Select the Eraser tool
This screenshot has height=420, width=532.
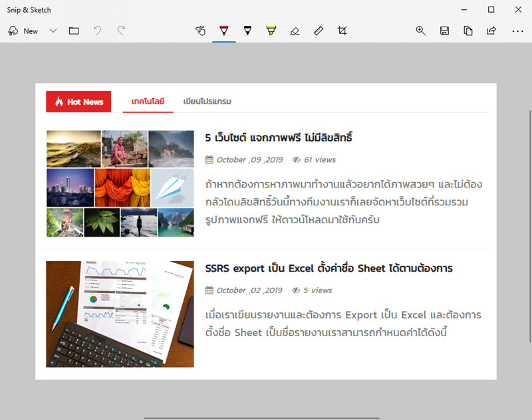click(x=295, y=31)
